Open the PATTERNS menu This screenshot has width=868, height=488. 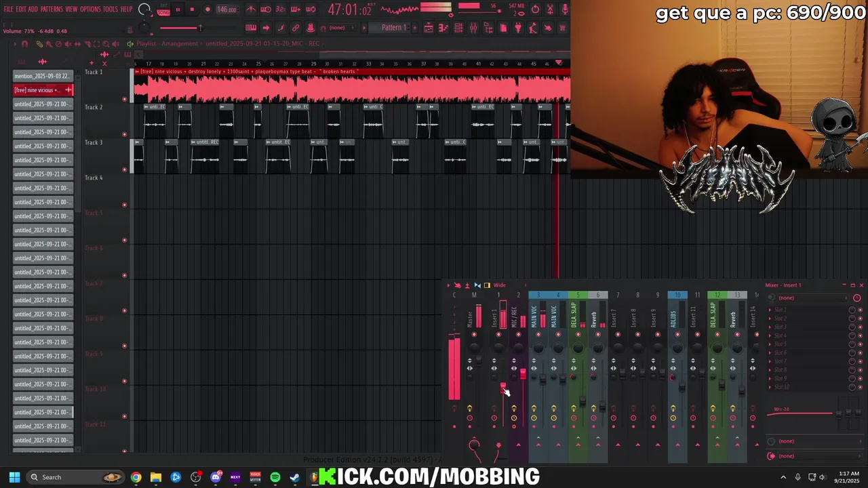52,9
